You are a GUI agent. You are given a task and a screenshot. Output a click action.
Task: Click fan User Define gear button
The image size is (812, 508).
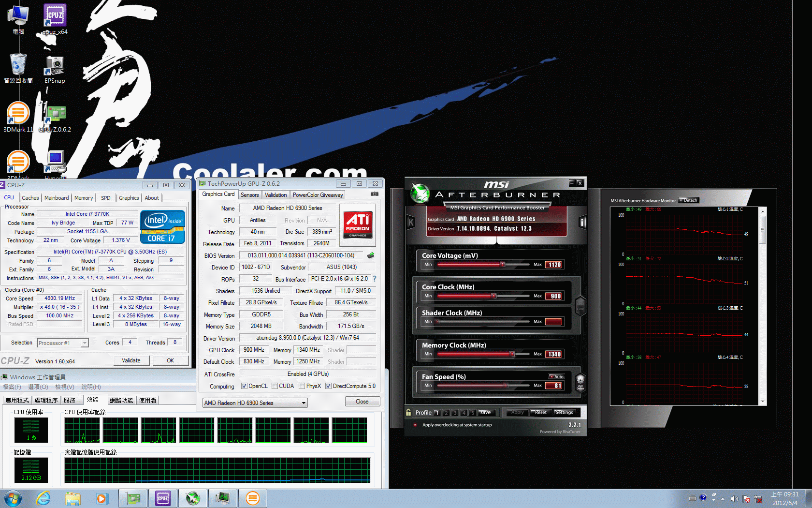coord(580,382)
